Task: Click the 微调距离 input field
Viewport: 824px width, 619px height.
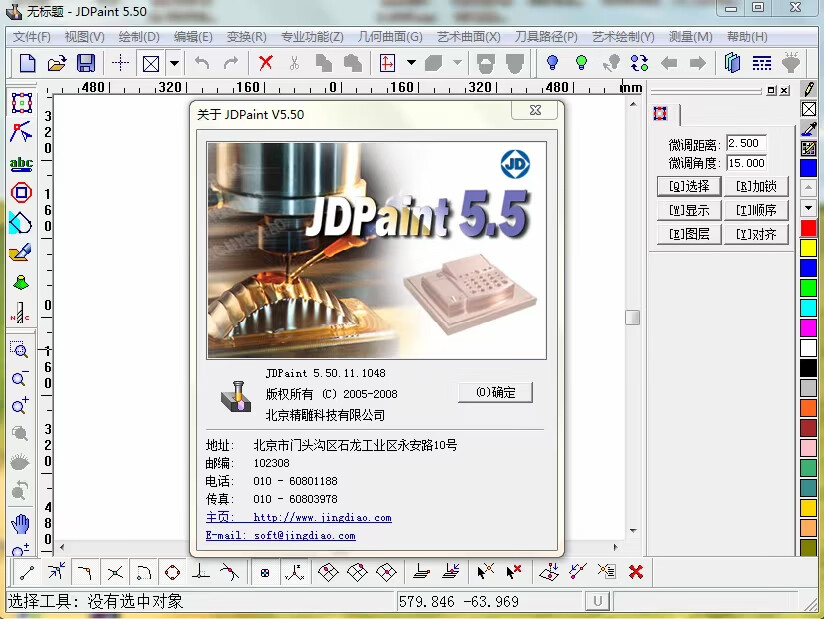Action: pyautogui.click(x=746, y=143)
